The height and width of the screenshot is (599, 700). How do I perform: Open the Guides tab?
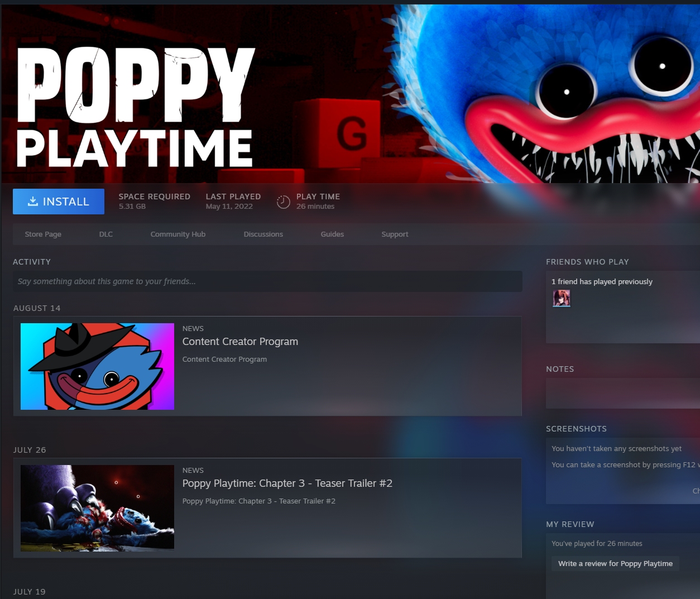tap(332, 234)
